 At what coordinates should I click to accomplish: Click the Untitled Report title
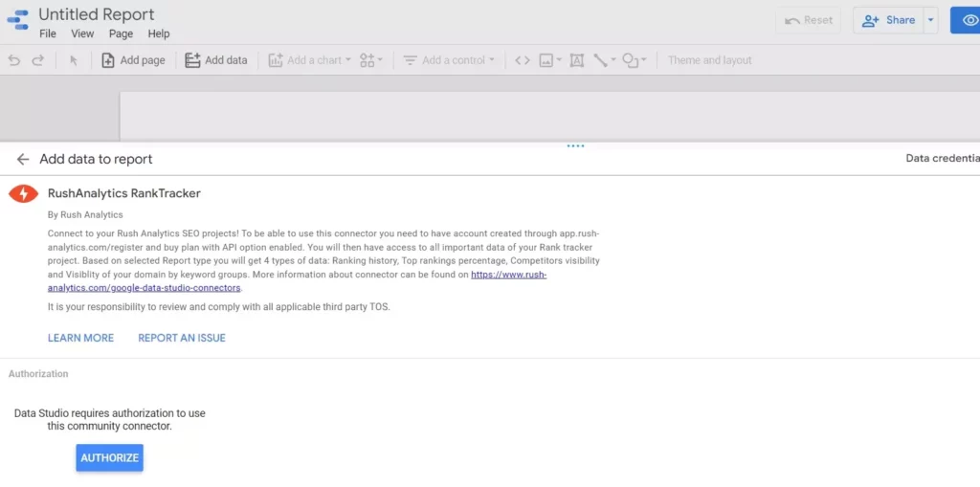pos(97,14)
